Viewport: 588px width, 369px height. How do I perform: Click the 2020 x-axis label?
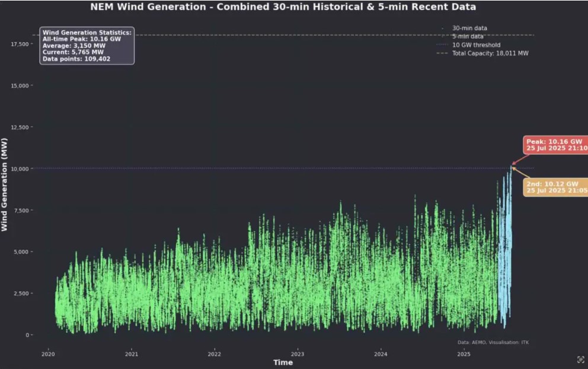point(48,354)
